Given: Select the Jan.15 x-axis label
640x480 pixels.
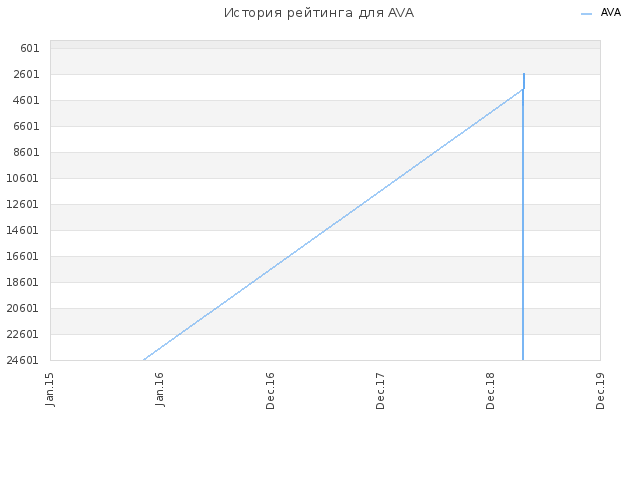Looking at the screenshot, I should 50,389.
